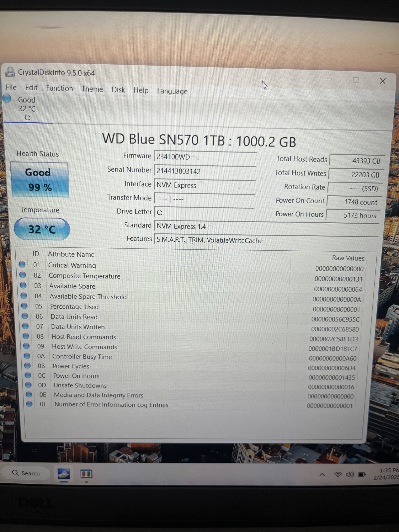
Task: Click the 32 °C temperature button
Action: tap(42, 229)
